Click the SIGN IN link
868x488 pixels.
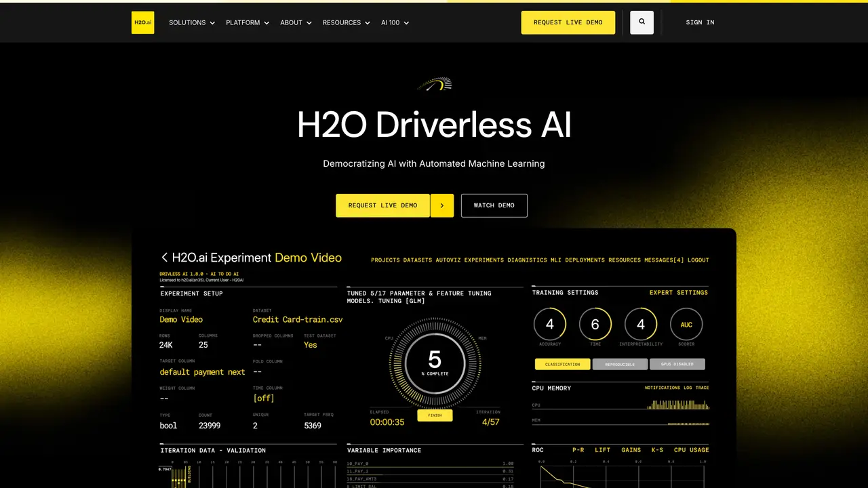[x=700, y=22]
